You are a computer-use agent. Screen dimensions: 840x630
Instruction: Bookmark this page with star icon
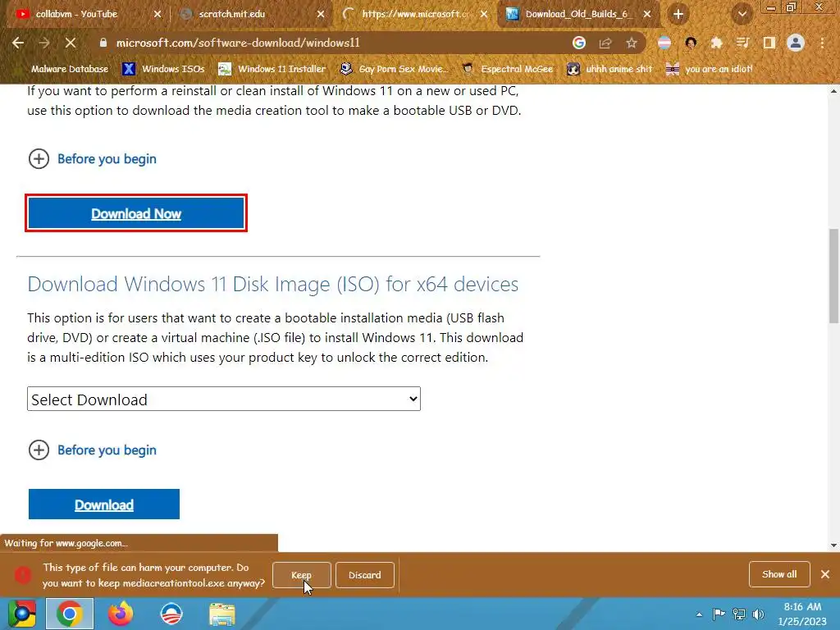(632, 43)
